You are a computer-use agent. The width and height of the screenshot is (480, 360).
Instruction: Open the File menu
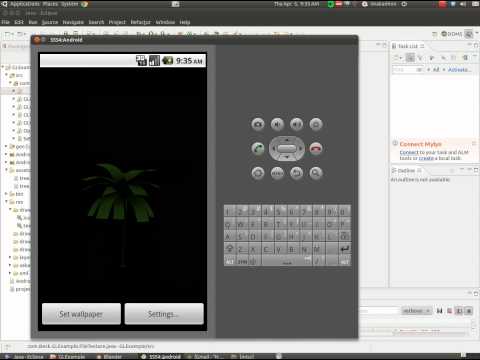[5, 22]
